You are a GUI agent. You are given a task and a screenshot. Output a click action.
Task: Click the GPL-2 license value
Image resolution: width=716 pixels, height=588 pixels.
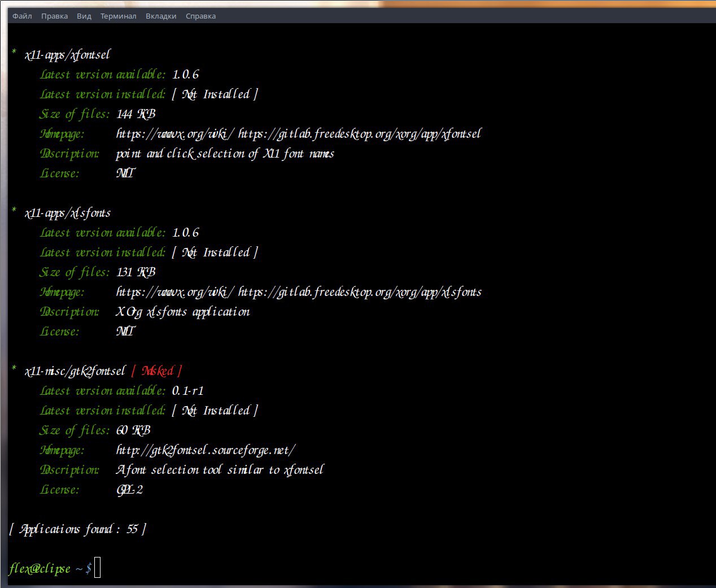pos(129,490)
